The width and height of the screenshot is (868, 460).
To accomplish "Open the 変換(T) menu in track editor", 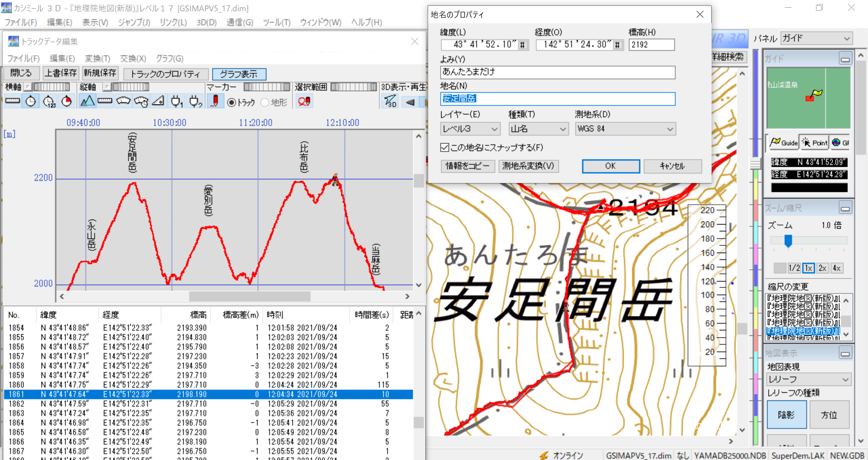I will (97, 59).
